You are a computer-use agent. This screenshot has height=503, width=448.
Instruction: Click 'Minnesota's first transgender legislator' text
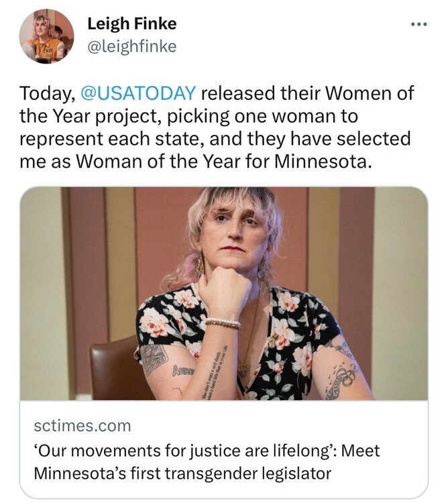point(182,473)
